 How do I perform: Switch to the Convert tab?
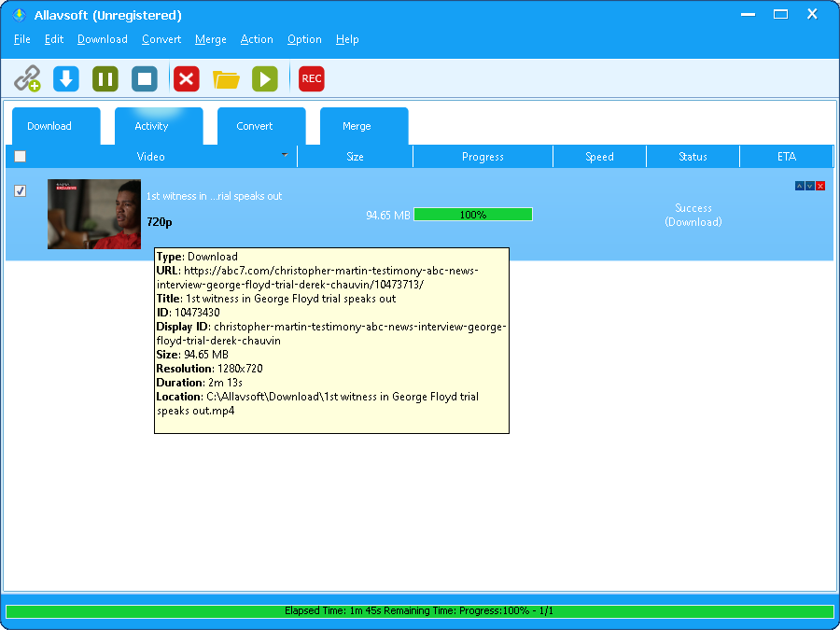[x=261, y=126]
